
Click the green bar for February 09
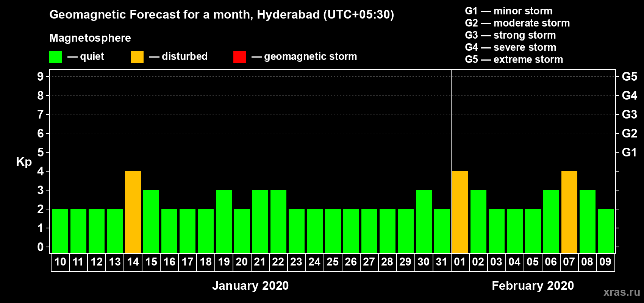[x=606, y=231]
